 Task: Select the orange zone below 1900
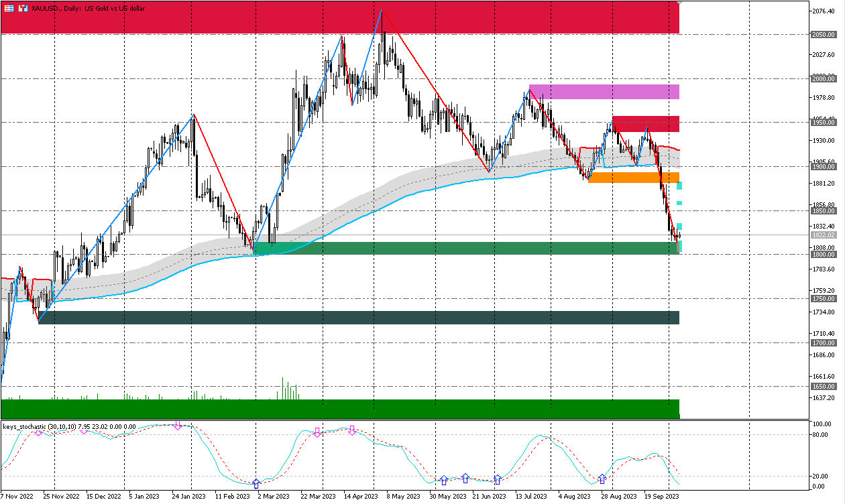(x=634, y=178)
